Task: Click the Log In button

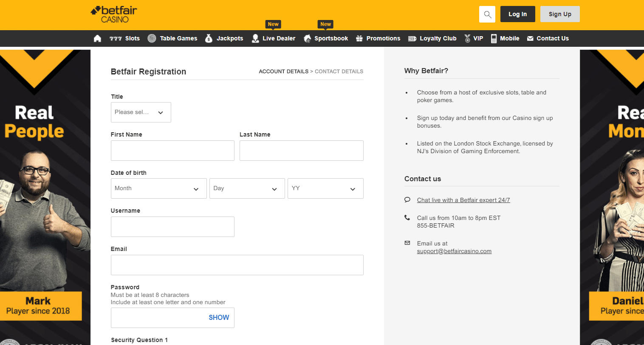Action: pyautogui.click(x=518, y=14)
